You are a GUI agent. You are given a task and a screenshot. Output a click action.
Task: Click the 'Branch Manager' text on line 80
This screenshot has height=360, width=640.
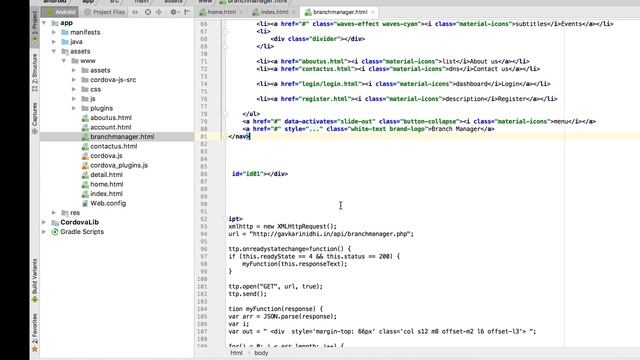456,129
